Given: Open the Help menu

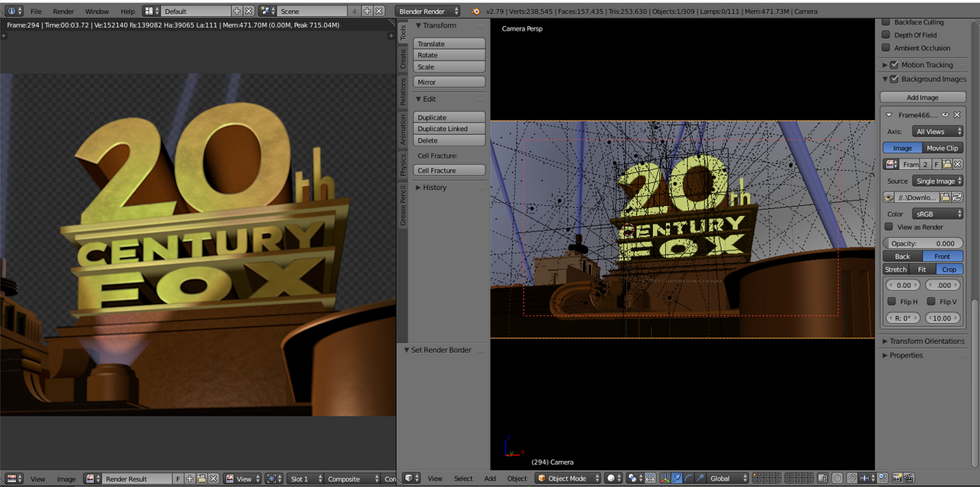Looking at the screenshot, I should 127,11.
